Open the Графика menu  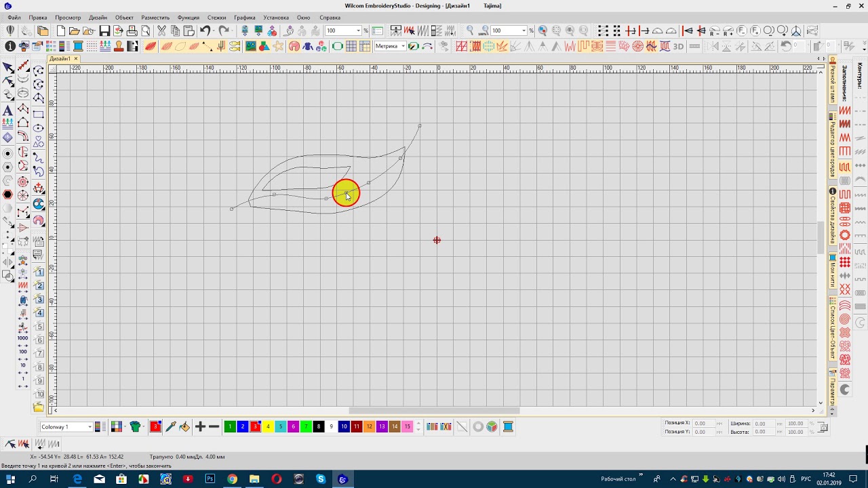pos(245,18)
